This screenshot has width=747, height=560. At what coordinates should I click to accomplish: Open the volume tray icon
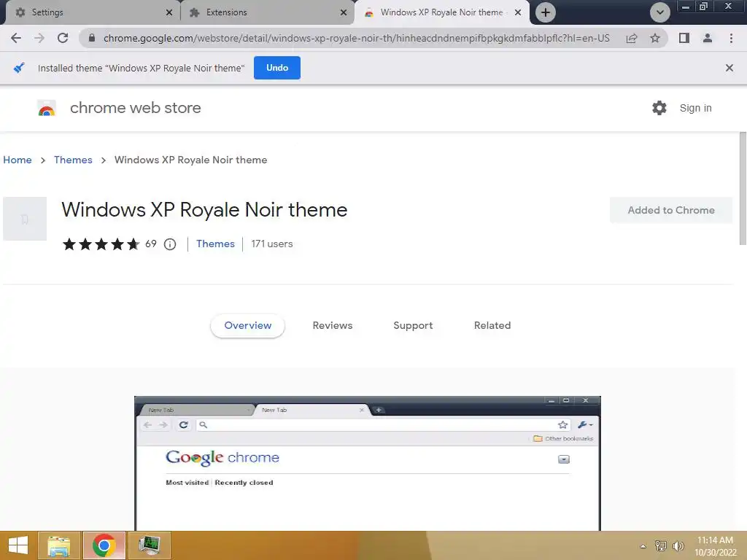678,546
